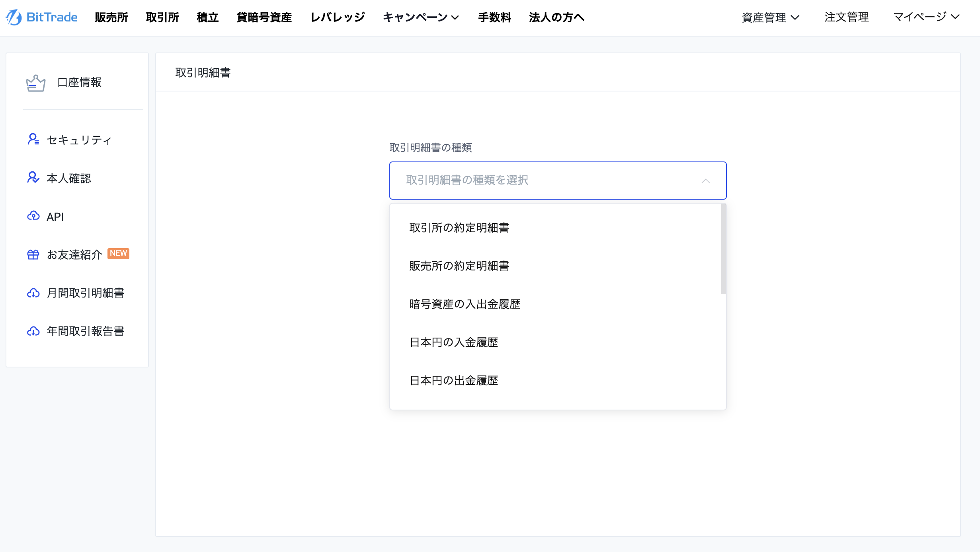Click the BitTrade logo icon
Viewport: 980px width, 552px height.
(x=14, y=17)
